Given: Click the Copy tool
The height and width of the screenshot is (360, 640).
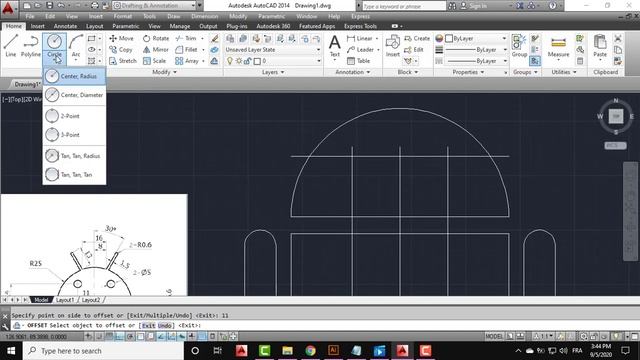Looking at the screenshot, I should (121, 49).
